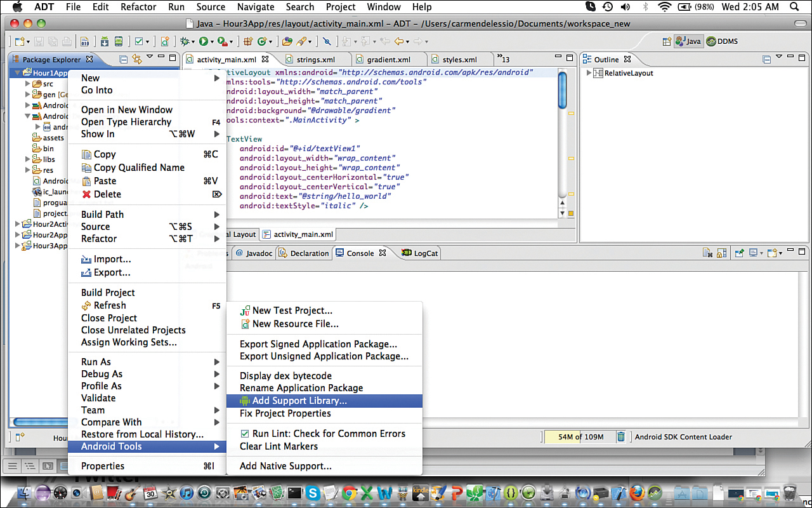Image resolution: width=812 pixels, height=508 pixels.
Task: Click Link with Editor in Package Explorer
Action: tap(136, 59)
